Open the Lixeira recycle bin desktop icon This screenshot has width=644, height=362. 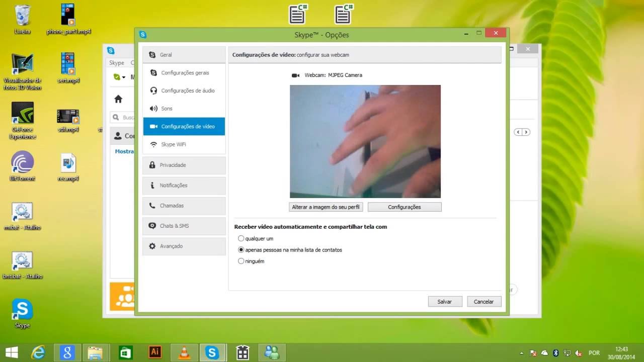coord(23,19)
